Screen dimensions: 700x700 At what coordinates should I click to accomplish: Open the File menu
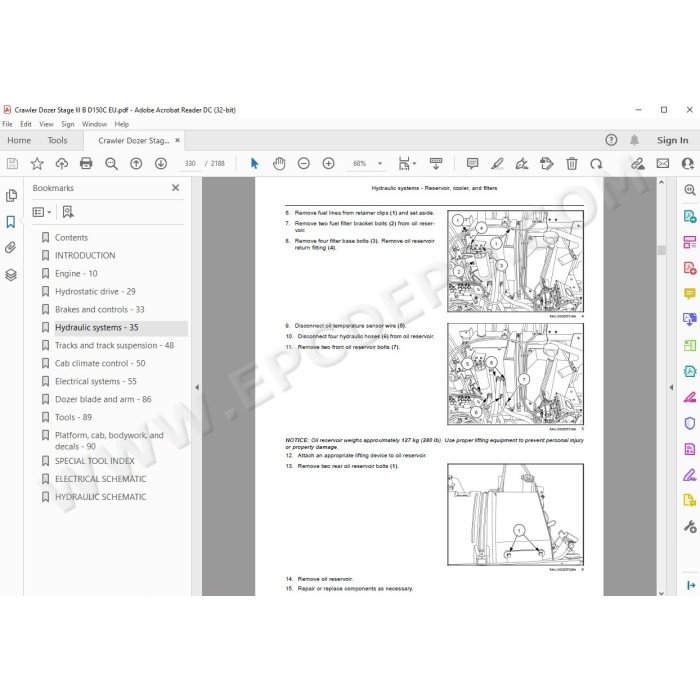pos(8,124)
